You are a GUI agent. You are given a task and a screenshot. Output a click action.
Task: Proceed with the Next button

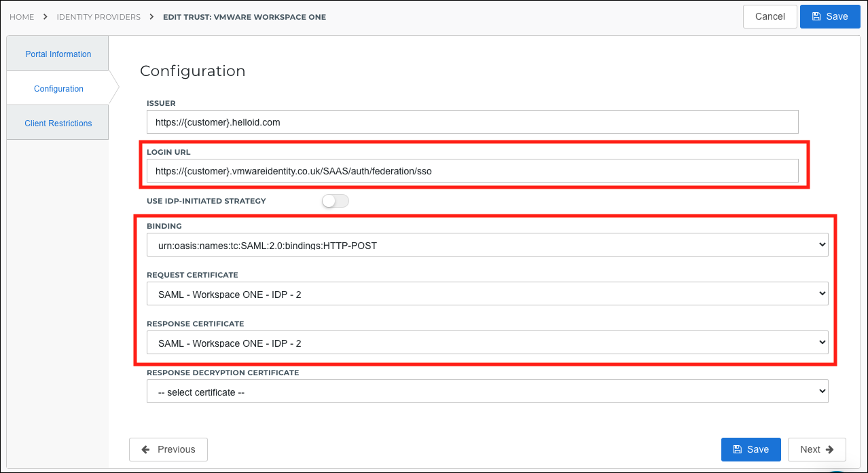point(817,449)
